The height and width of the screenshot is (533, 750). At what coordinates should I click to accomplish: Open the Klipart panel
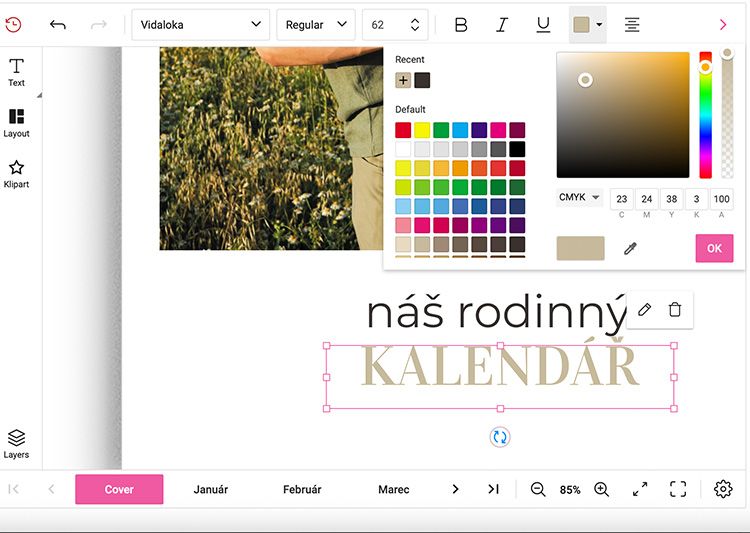(16, 174)
